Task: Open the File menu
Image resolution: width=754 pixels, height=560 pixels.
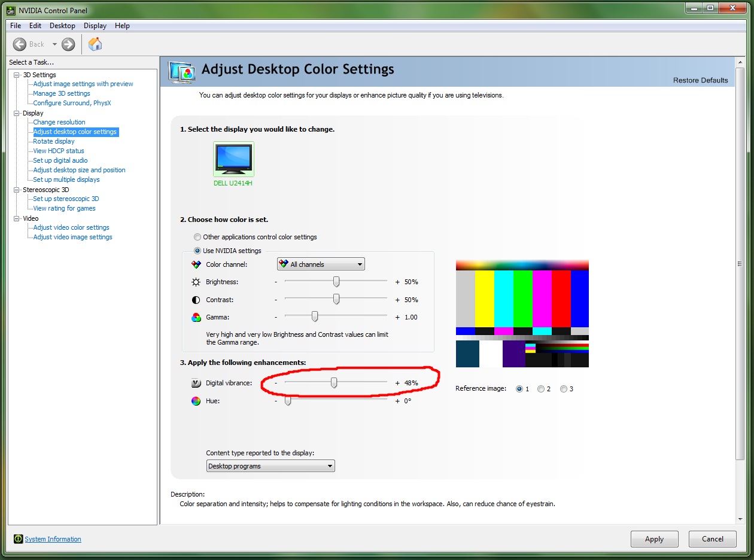Action: pyautogui.click(x=16, y=26)
